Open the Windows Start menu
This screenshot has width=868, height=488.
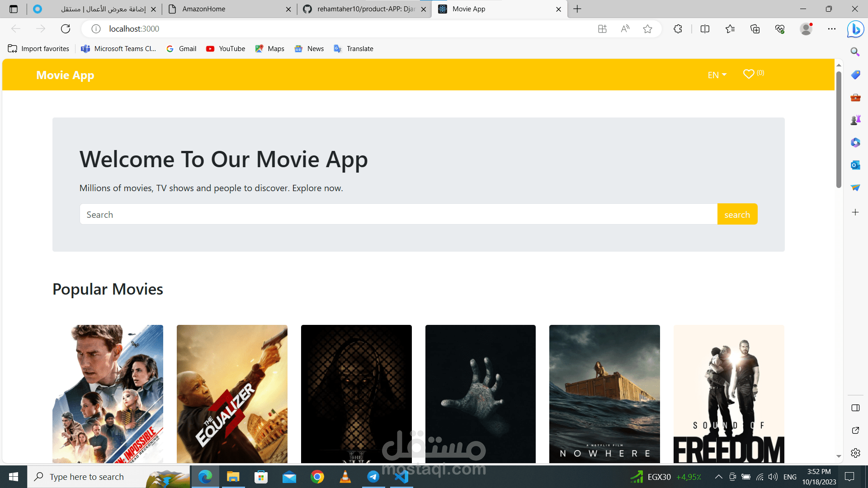point(14,477)
